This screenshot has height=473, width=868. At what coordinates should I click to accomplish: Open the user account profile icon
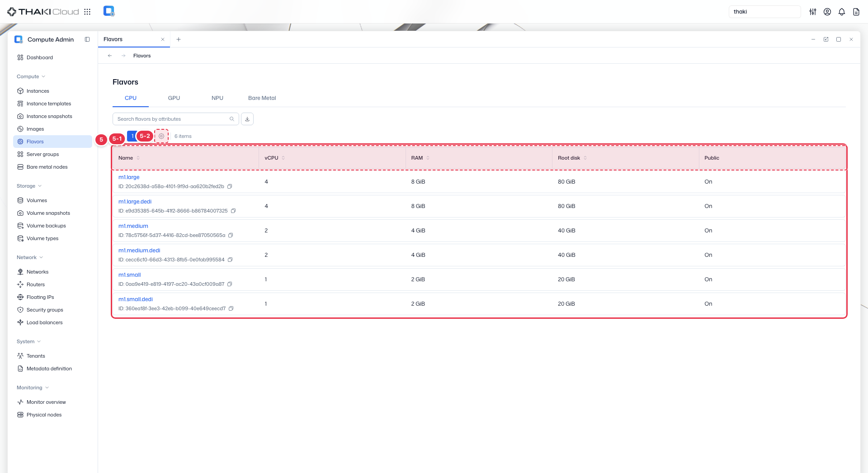point(827,12)
